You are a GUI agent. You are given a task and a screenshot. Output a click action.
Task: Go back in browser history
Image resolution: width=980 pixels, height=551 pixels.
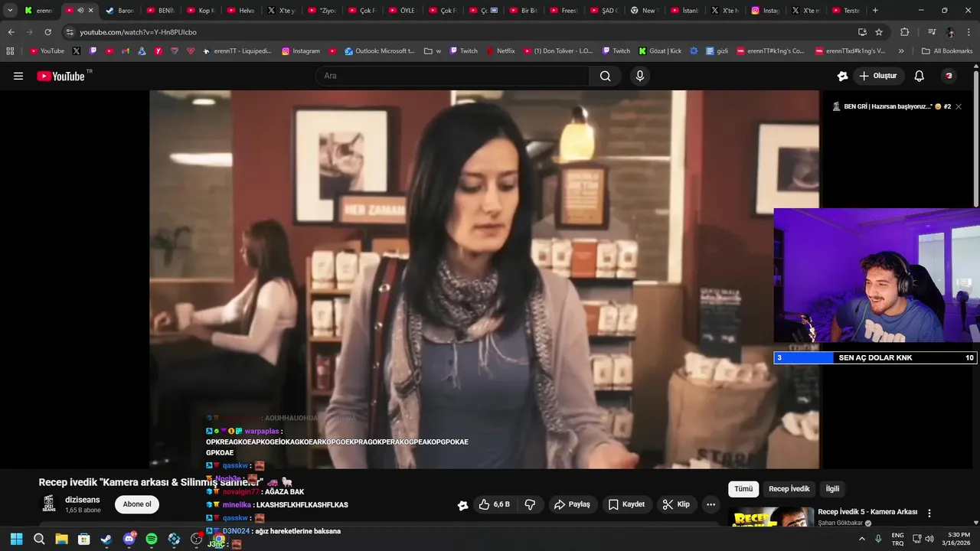click(x=11, y=32)
